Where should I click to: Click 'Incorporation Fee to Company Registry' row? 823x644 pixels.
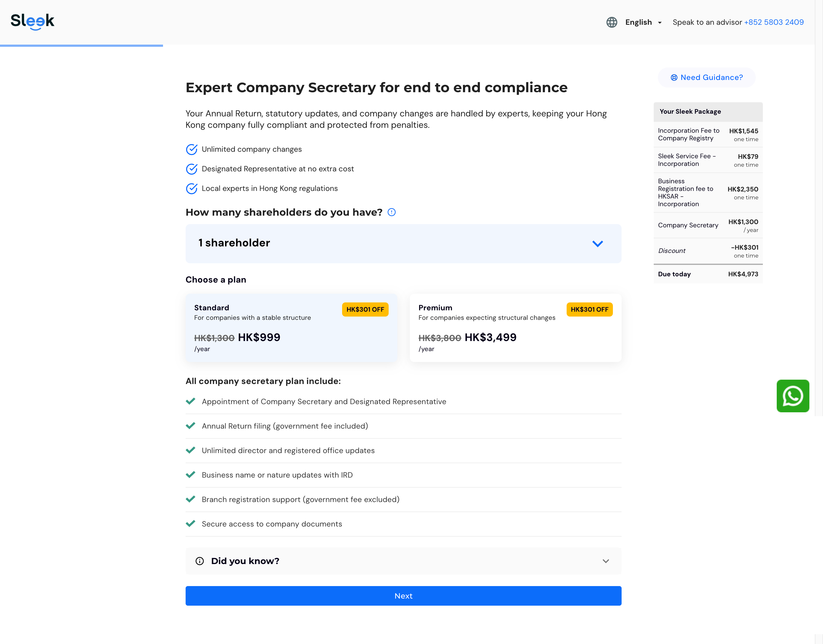click(x=708, y=135)
